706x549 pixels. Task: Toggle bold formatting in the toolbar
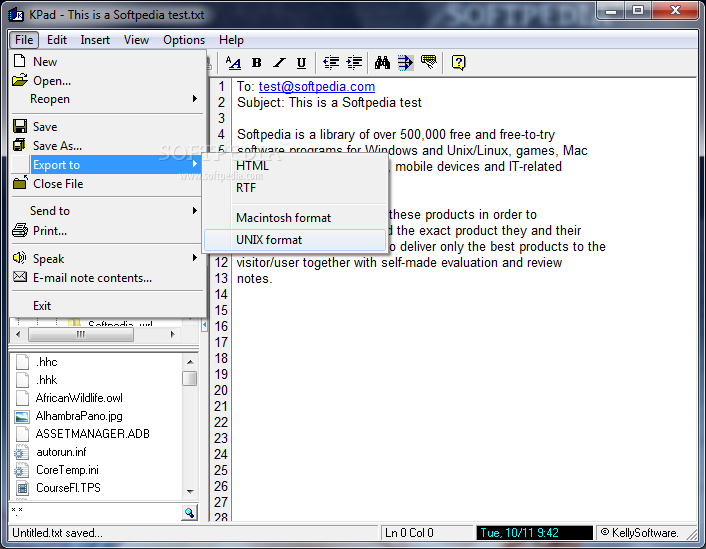pyautogui.click(x=256, y=63)
